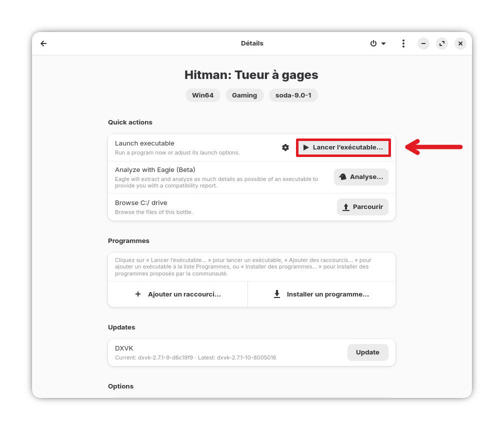Image resolution: width=504 pixels, height=430 pixels.
Task: Click the Hitman: Tueur à gages title
Action: coord(251,75)
